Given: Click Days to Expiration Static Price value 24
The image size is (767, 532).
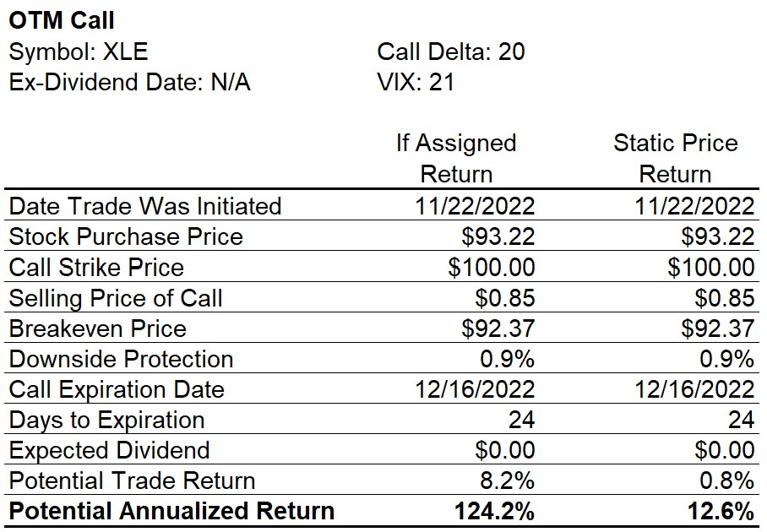Looking at the screenshot, I should 741,420.
